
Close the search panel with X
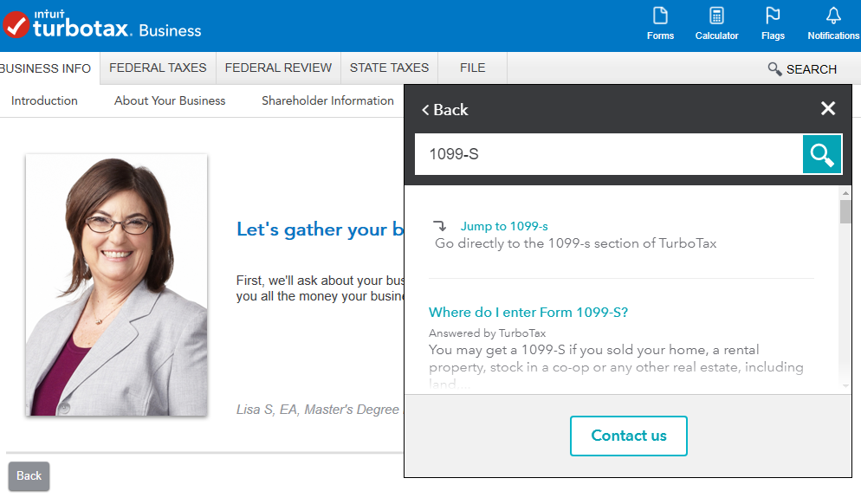[828, 108]
